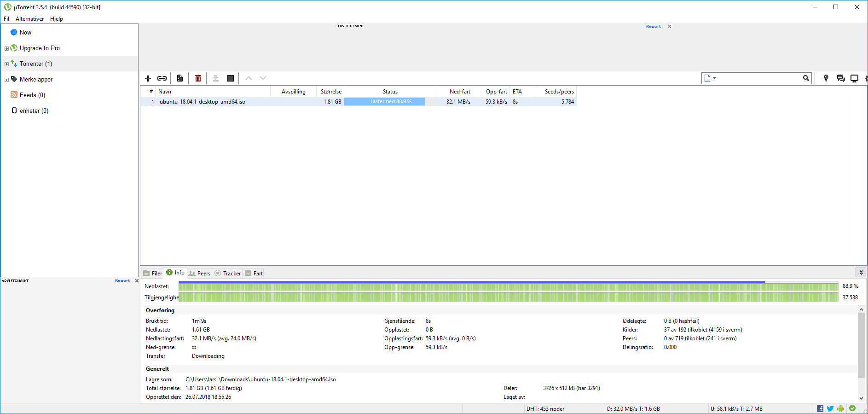Sort by the Ned-fart column header
The width and height of the screenshot is (868, 414).
click(454, 91)
